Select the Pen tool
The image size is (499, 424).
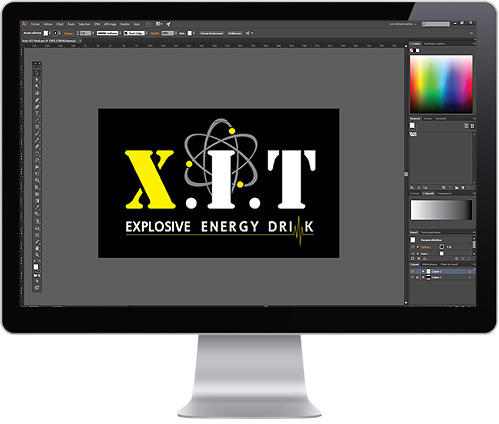pos(37,100)
